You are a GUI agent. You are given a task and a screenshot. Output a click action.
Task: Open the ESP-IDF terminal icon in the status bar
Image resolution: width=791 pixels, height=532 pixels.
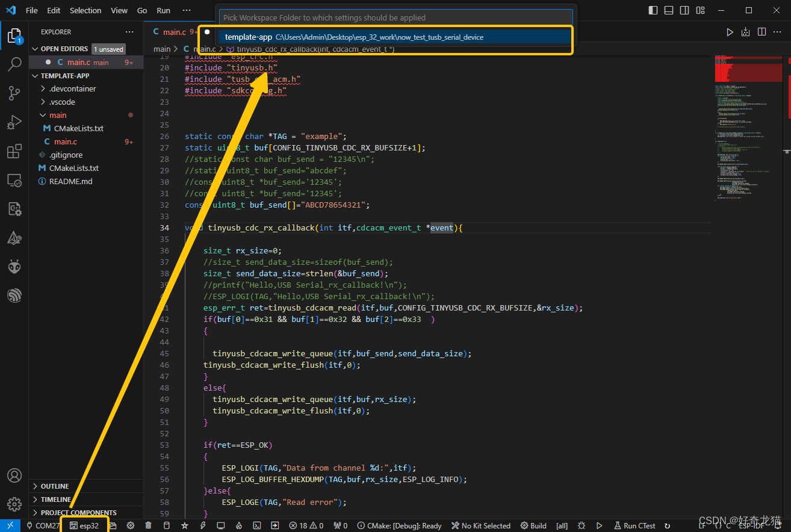pyautogui.click(x=256, y=525)
